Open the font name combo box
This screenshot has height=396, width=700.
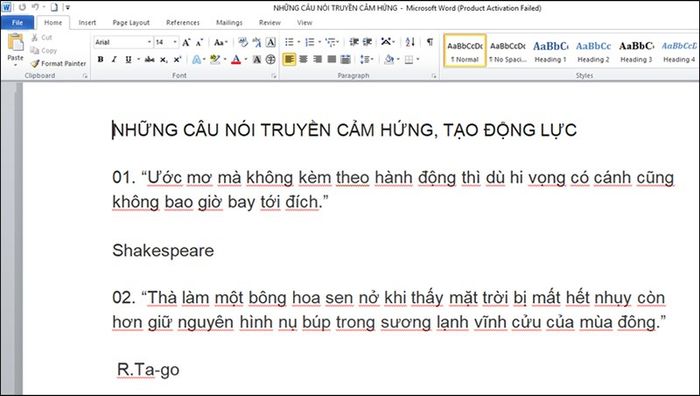123,42
